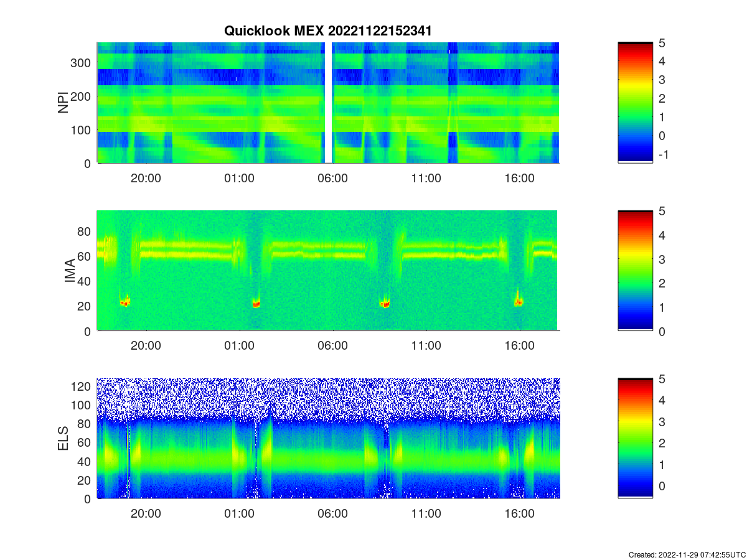
Task: Click the 06:00 tick under the NPI panel
Action: pyautogui.click(x=332, y=178)
